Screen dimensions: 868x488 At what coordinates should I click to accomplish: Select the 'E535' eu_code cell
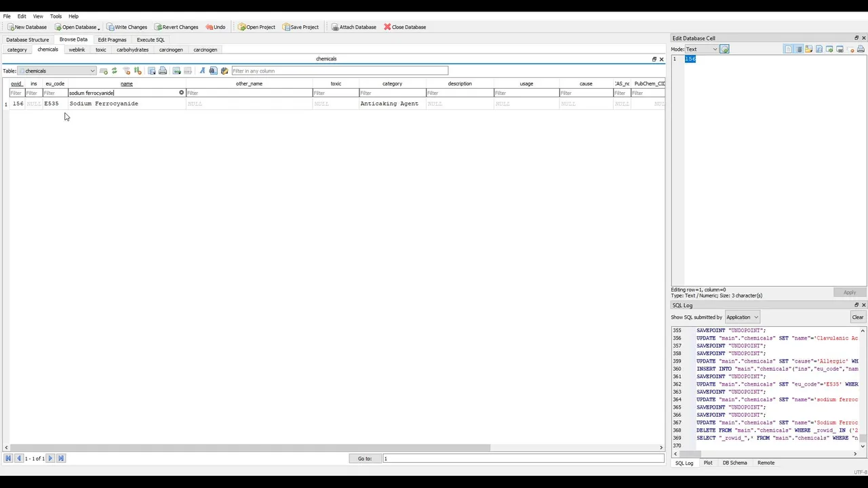[55, 104]
